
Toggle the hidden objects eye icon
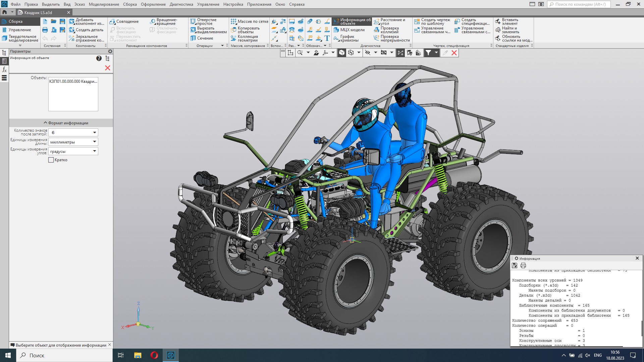click(368, 53)
